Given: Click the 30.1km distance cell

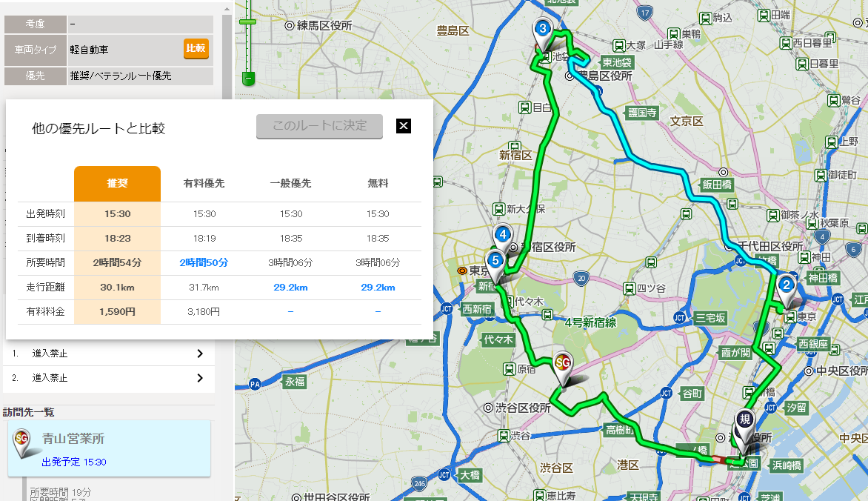Looking at the screenshot, I should tap(117, 288).
